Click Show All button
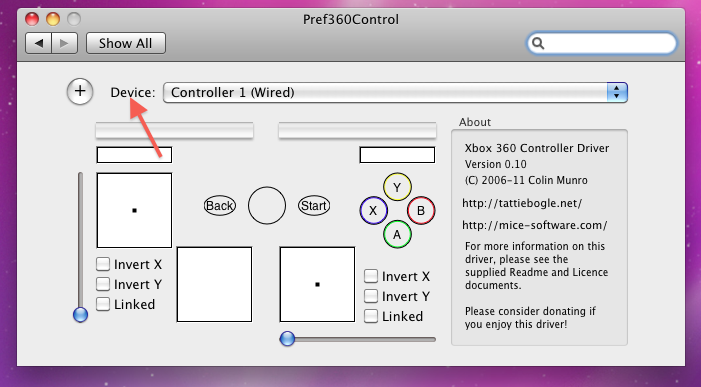This screenshot has height=387, width=701. pyautogui.click(x=126, y=43)
